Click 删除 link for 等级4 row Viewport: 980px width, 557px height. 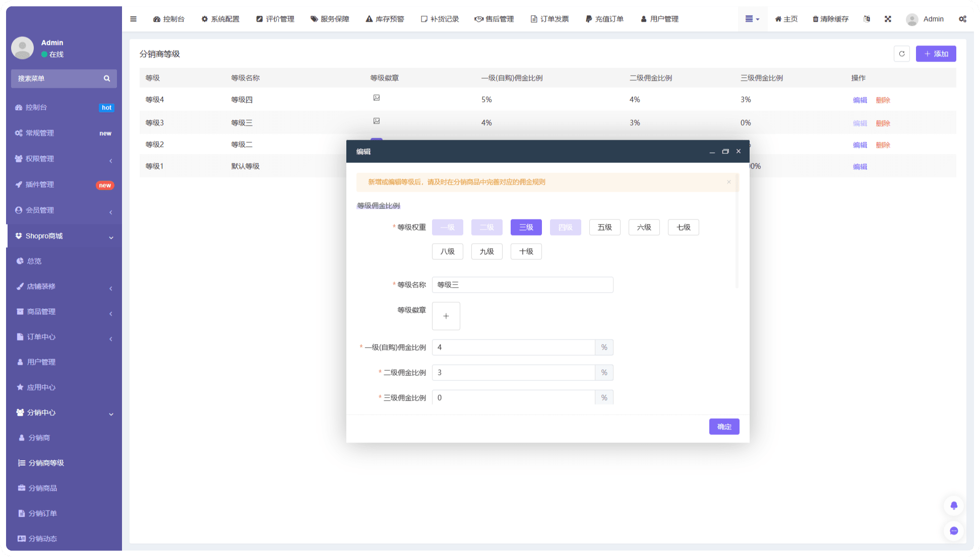point(883,100)
